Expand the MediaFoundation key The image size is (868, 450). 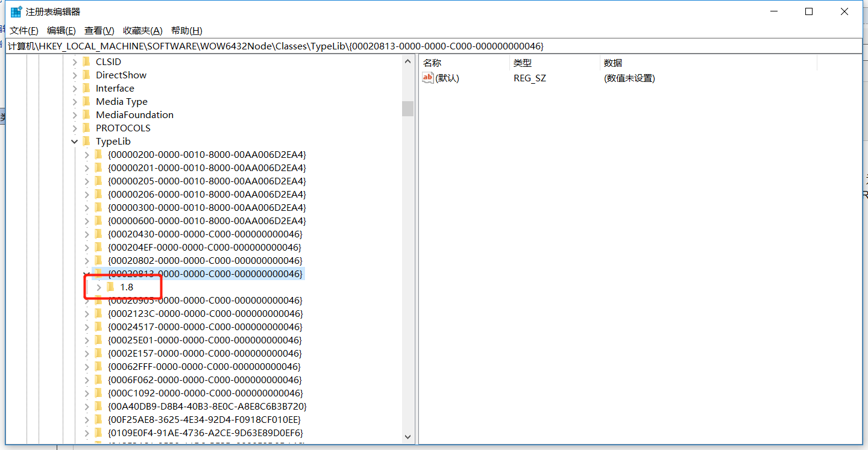pos(75,114)
